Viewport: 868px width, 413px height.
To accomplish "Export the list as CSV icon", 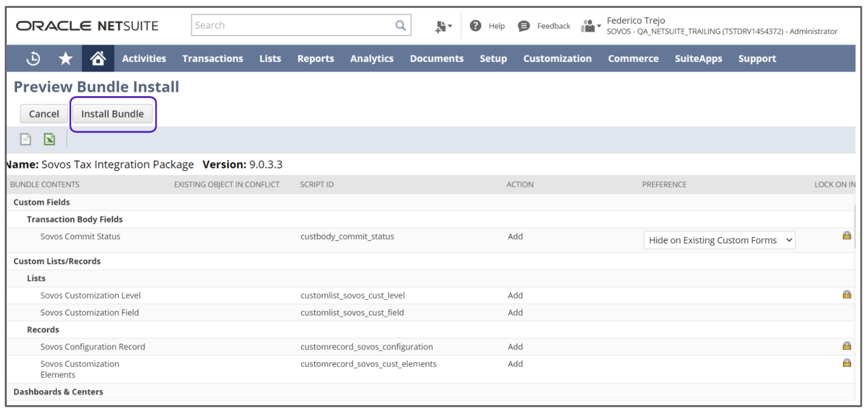I will (x=26, y=139).
